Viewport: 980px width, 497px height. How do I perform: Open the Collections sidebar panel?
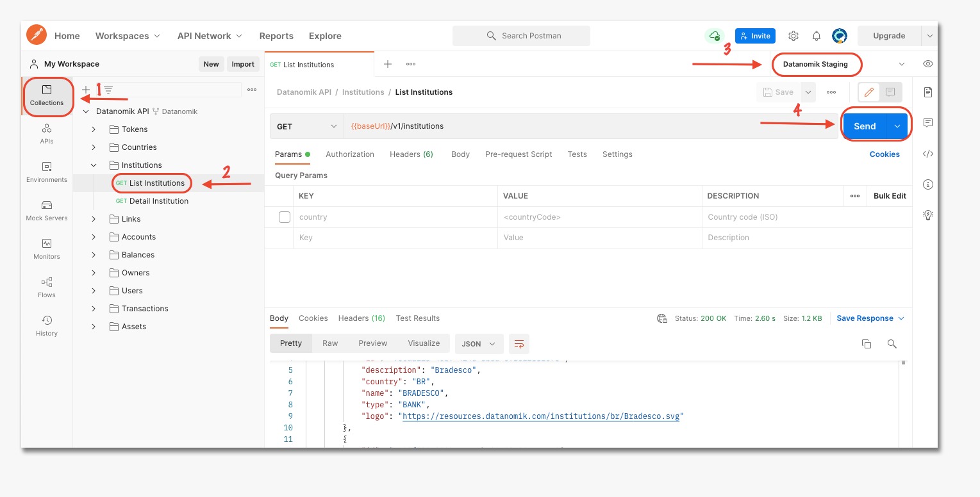point(47,96)
